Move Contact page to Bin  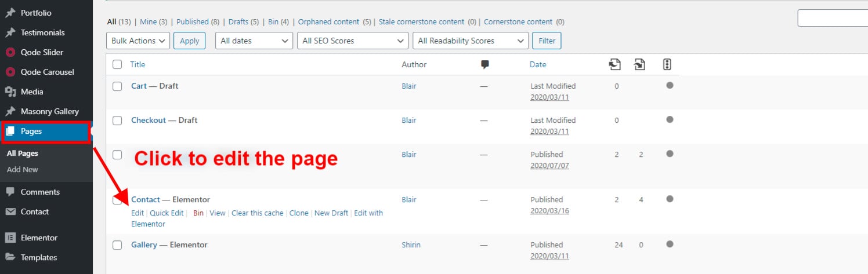(198, 213)
